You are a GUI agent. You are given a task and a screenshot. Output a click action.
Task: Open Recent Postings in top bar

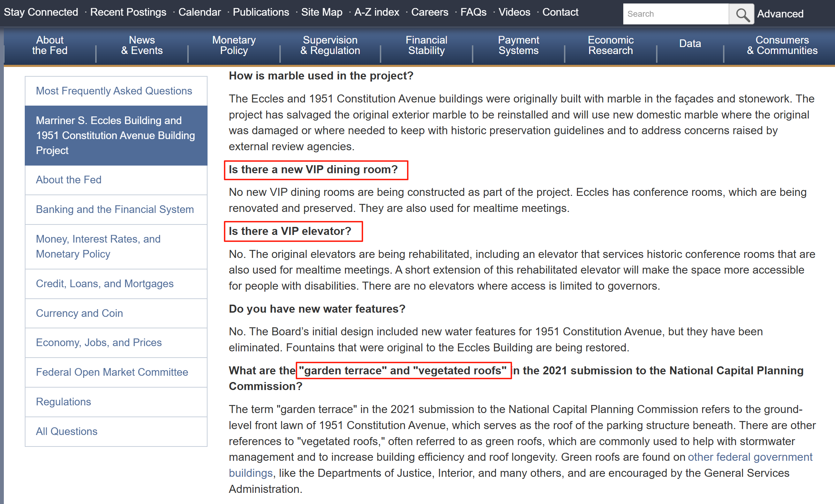point(128,12)
